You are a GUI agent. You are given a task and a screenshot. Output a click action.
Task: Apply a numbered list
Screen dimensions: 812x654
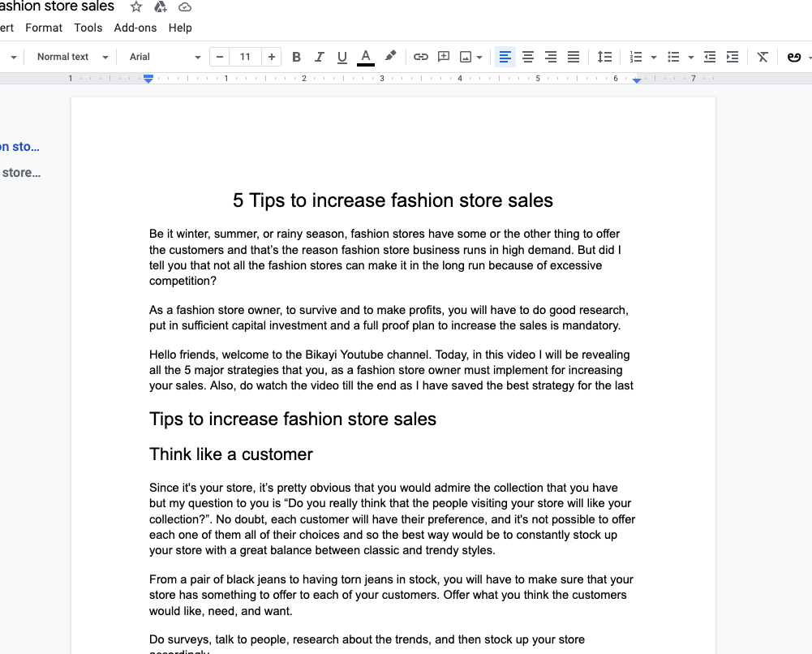635,57
